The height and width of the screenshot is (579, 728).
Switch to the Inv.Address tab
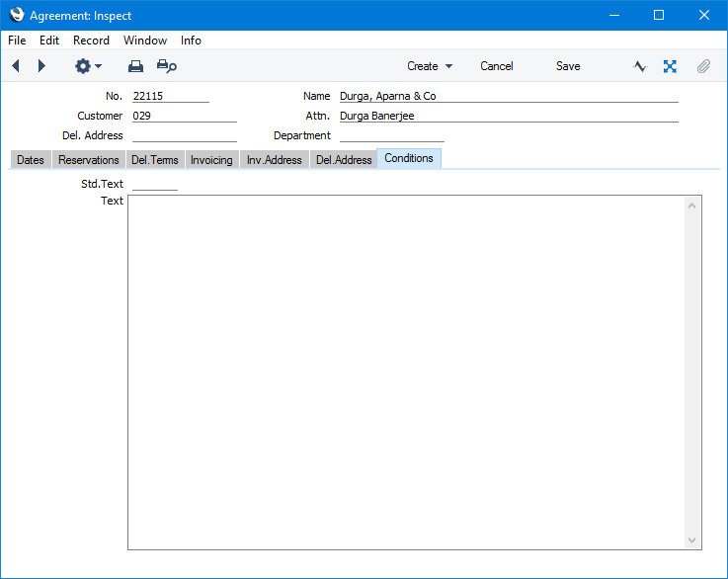pyautogui.click(x=275, y=160)
